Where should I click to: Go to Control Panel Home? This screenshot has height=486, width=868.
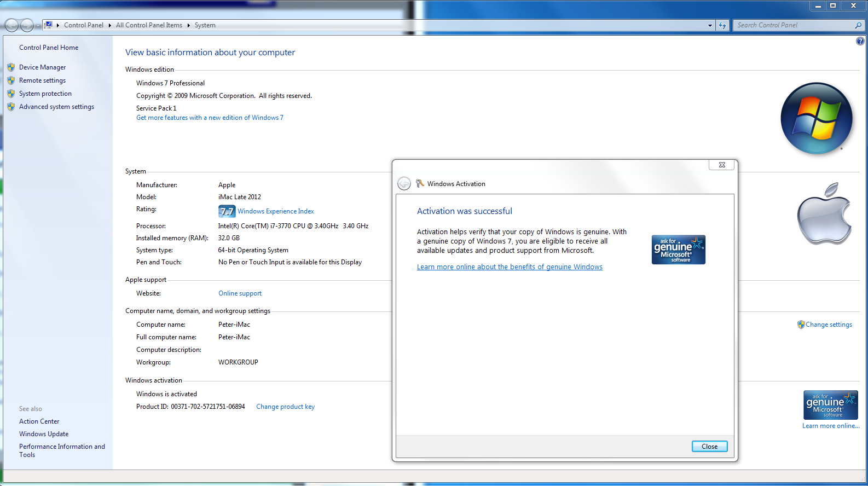click(x=49, y=48)
